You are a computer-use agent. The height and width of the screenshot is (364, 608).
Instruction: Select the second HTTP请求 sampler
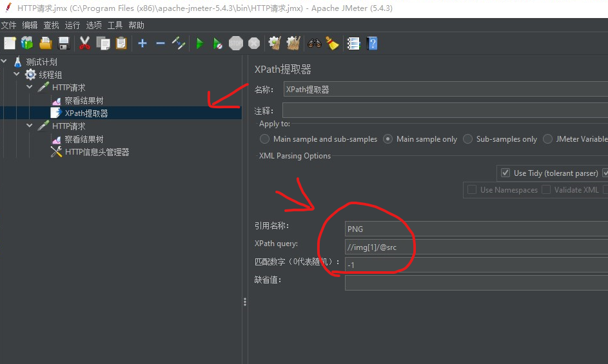[68, 126]
